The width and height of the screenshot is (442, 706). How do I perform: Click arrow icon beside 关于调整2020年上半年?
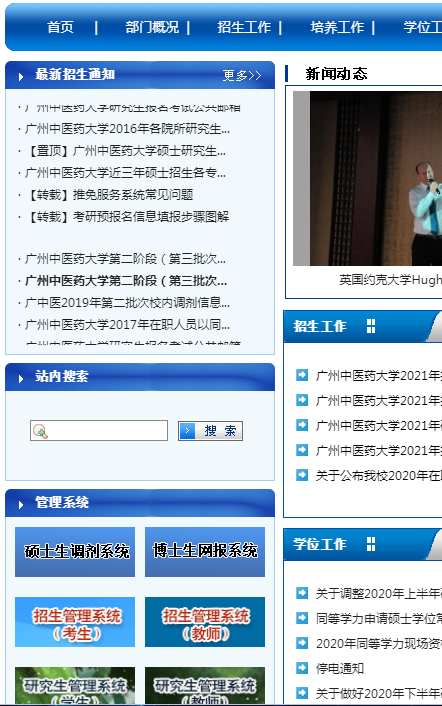(302, 593)
